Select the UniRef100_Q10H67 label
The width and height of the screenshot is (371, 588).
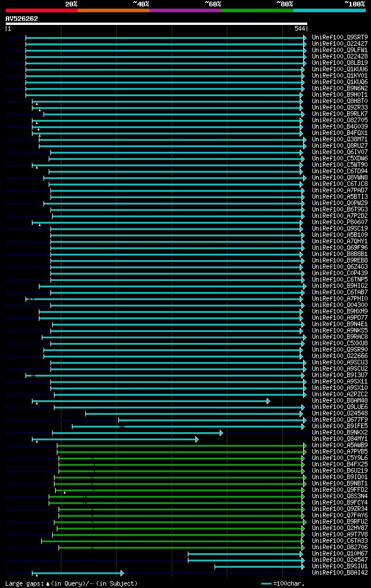(x=340, y=554)
